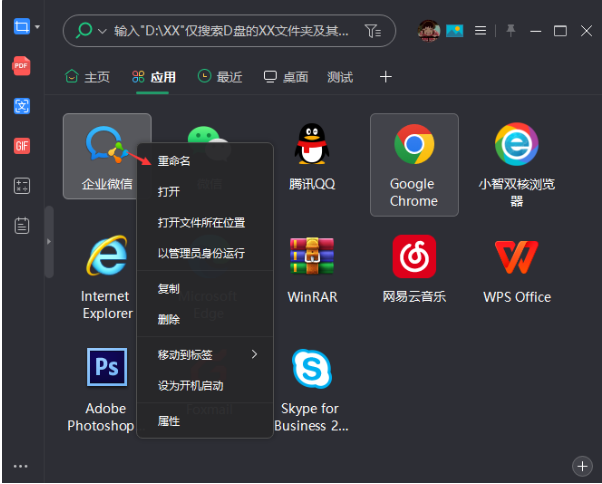Choose 删除 in context menu
Image resolution: width=602 pixels, height=484 pixels.
click(x=205, y=319)
